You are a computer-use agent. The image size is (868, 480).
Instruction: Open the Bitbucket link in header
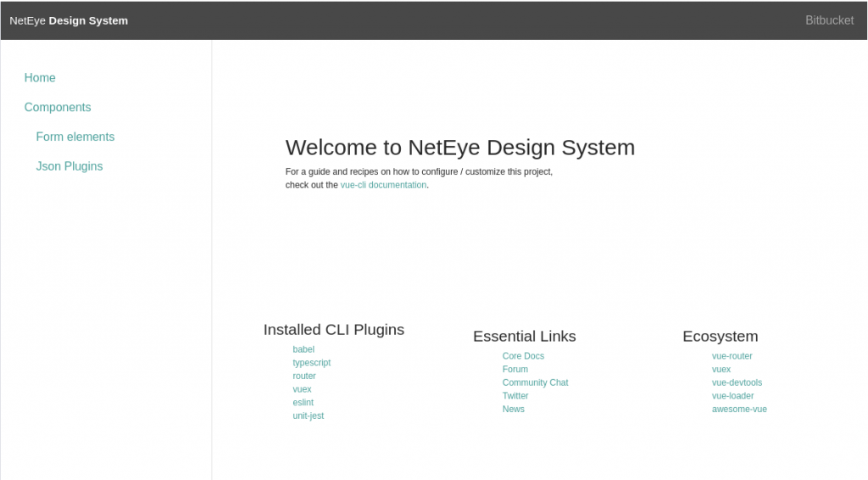pyautogui.click(x=829, y=20)
